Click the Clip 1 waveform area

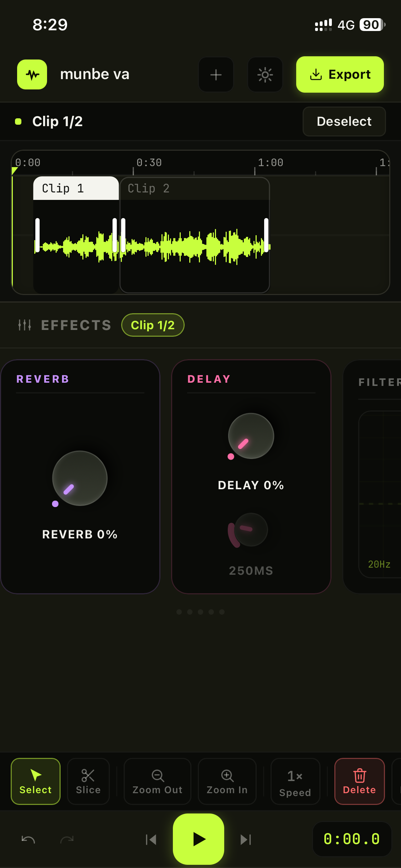(x=76, y=246)
